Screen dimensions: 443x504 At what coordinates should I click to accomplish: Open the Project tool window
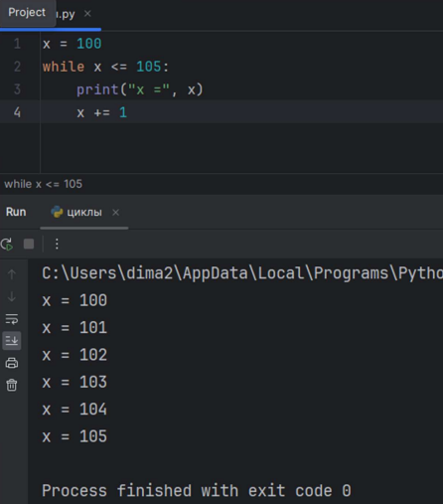pyautogui.click(x=27, y=12)
